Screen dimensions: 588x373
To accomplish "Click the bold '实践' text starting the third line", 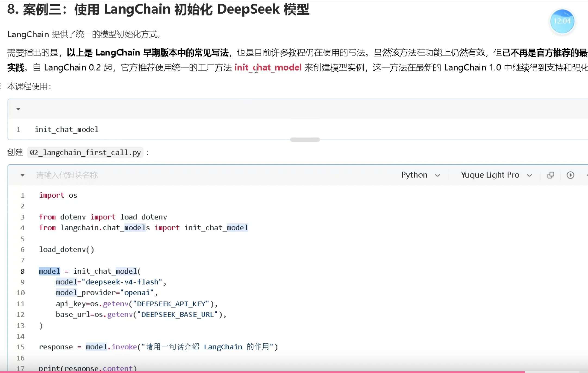I will (15, 67).
